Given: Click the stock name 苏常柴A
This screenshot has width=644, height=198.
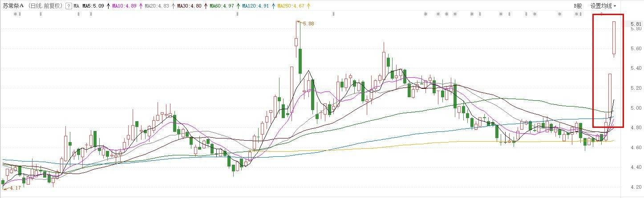Looking at the screenshot, I should pyautogui.click(x=12, y=6).
